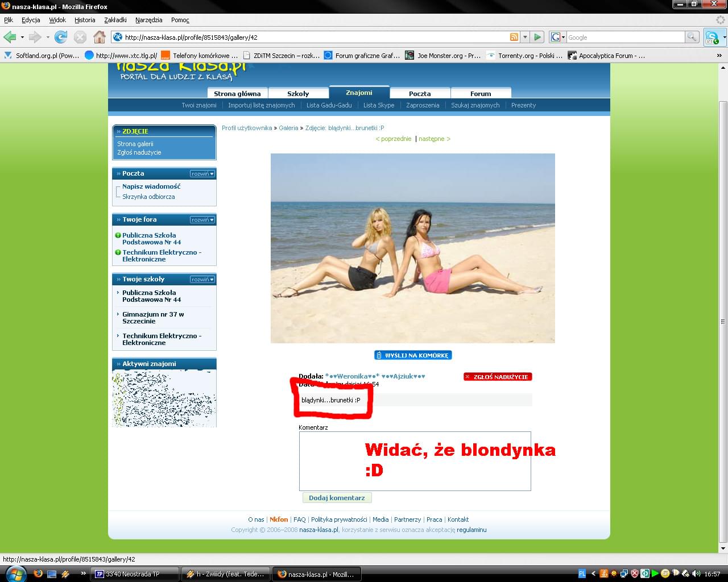Click the red Zgłoś nadużycie button
Image resolution: width=728 pixels, height=582 pixels.
click(x=498, y=377)
